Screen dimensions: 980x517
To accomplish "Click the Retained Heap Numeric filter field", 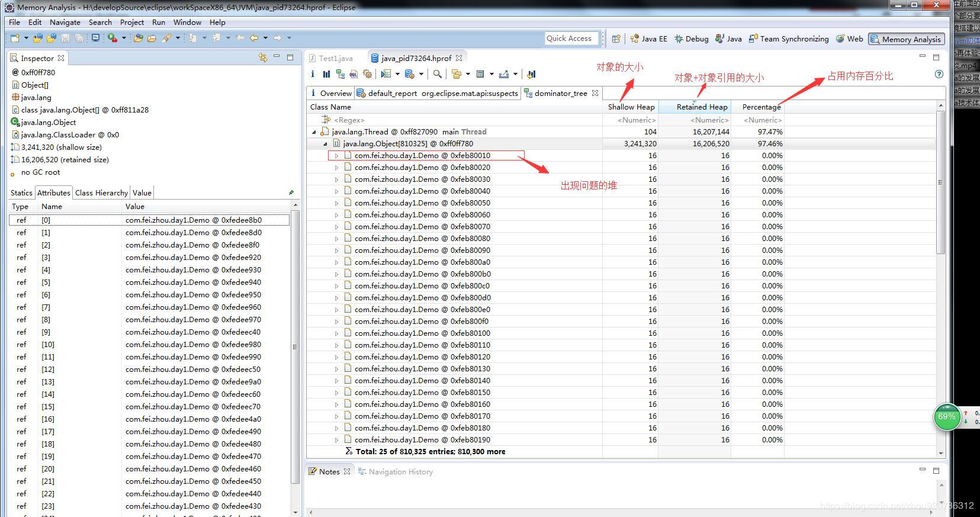I will tap(695, 120).
